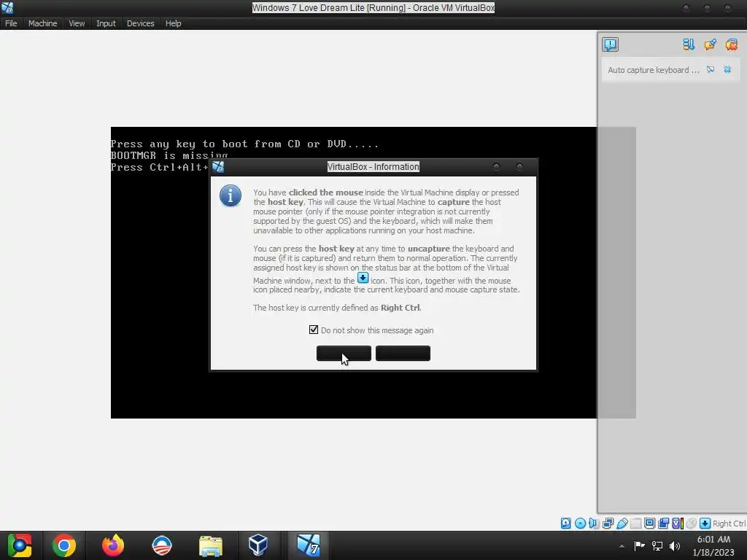Image resolution: width=747 pixels, height=560 pixels.
Task: Click the VirtualBox icon in main title bar
Action: tap(7, 7)
